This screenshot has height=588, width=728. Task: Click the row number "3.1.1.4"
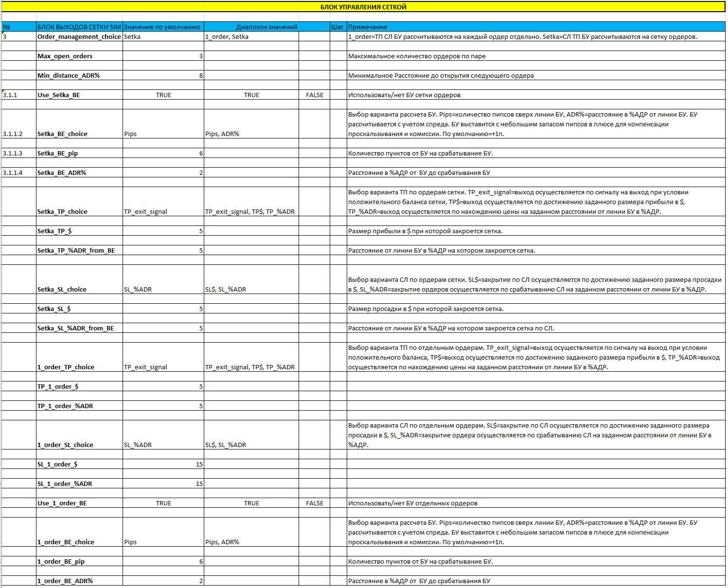click(x=19, y=173)
